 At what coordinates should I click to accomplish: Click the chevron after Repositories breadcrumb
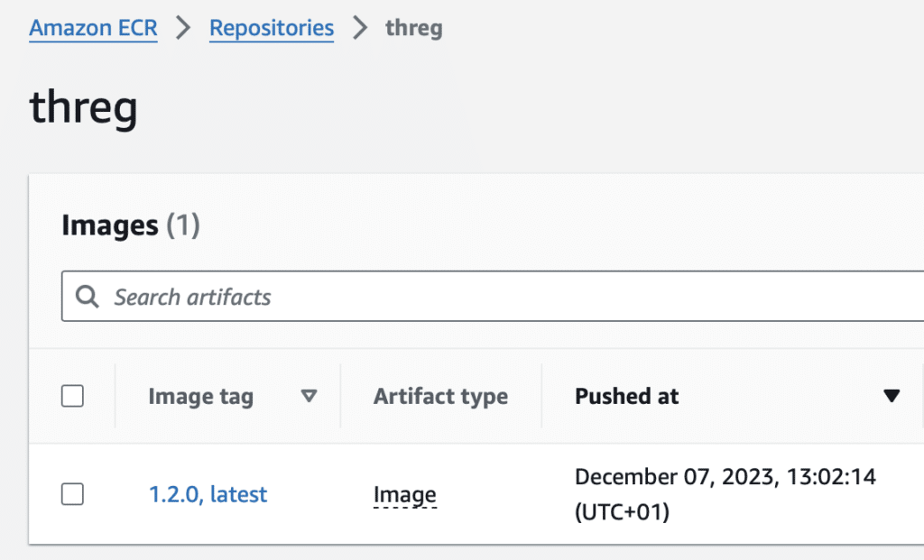point(359,28)
